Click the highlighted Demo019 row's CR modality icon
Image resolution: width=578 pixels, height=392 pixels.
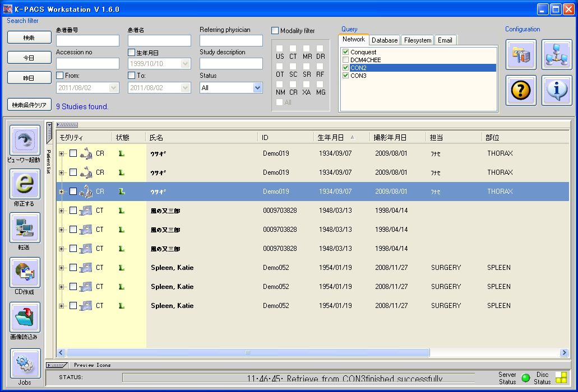tap(86, 192)
